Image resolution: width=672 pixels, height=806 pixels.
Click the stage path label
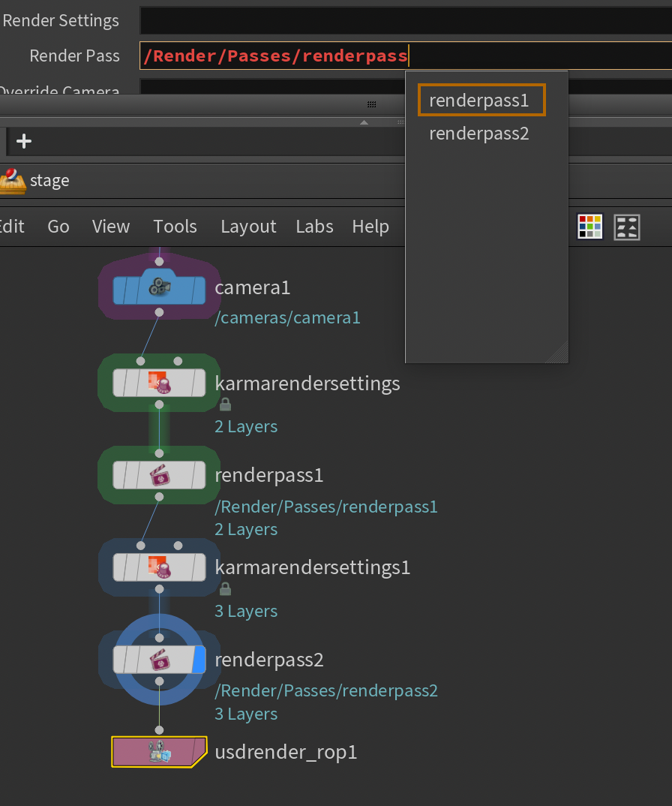49,181
